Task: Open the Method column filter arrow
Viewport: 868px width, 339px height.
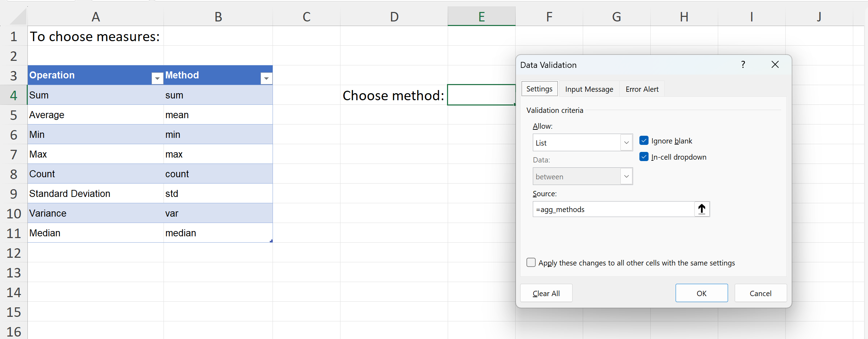Action: [266, 78]
